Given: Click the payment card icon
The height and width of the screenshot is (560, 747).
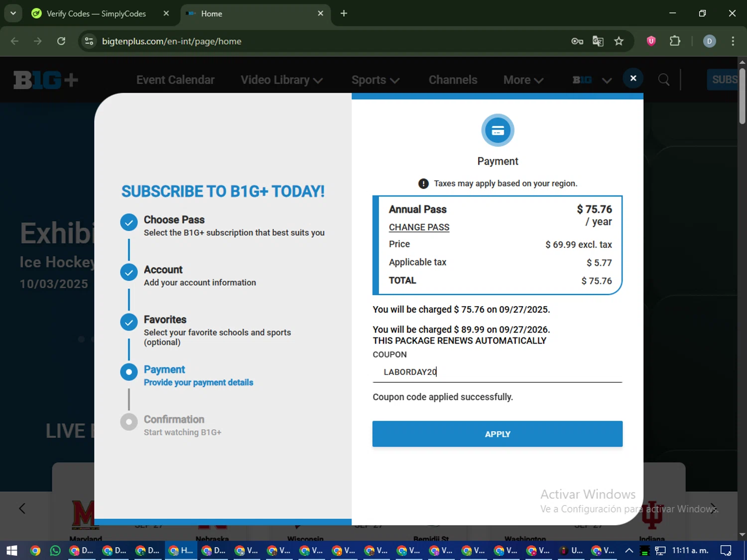Looking at the screenshot, I should 498,130.
